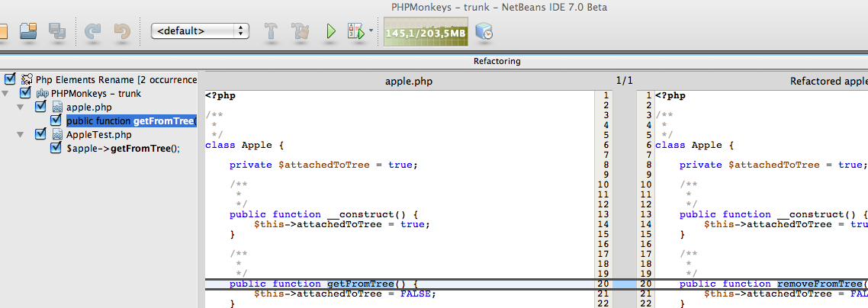The width and height of the screenshot is (868, 308).
Task: Click 'class Apple {' in apple.php pane
Action: 244,145
